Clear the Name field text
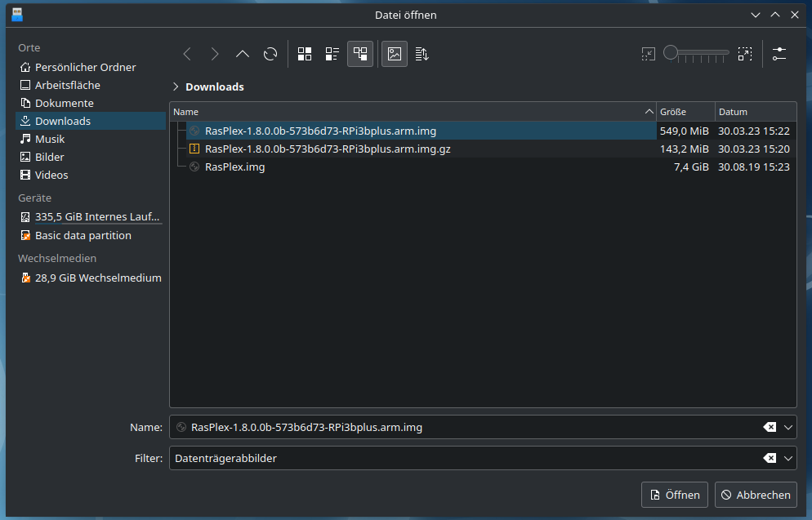812x520 pixels. (770, 428)
